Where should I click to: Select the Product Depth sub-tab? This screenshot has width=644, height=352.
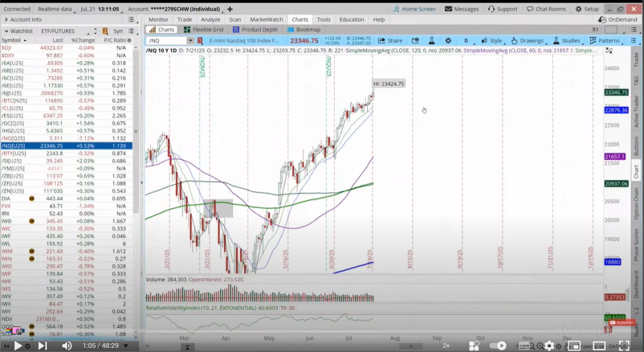[255, 30]
